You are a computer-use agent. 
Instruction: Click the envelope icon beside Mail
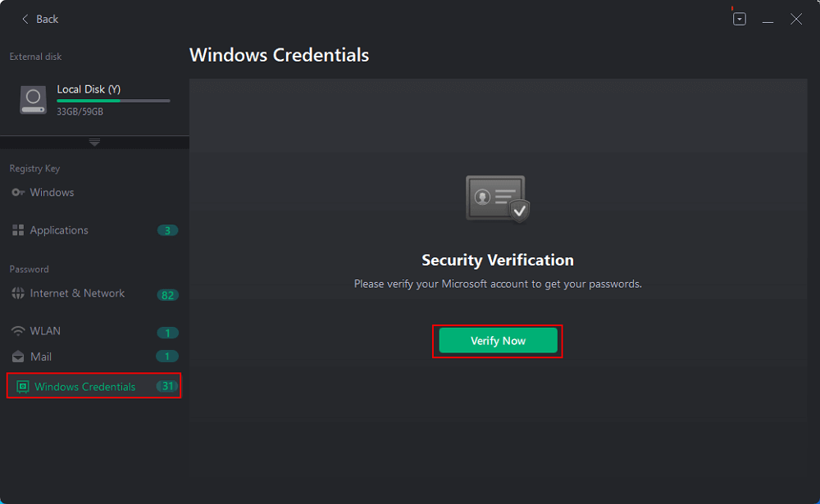(x=18, y=356)
